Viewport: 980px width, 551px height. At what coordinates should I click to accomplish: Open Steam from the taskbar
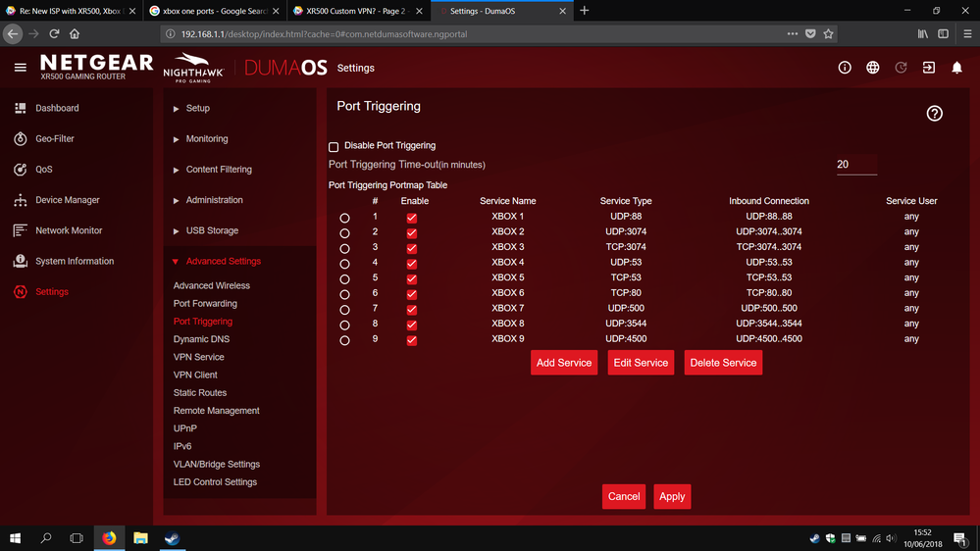tap(172, 538)
